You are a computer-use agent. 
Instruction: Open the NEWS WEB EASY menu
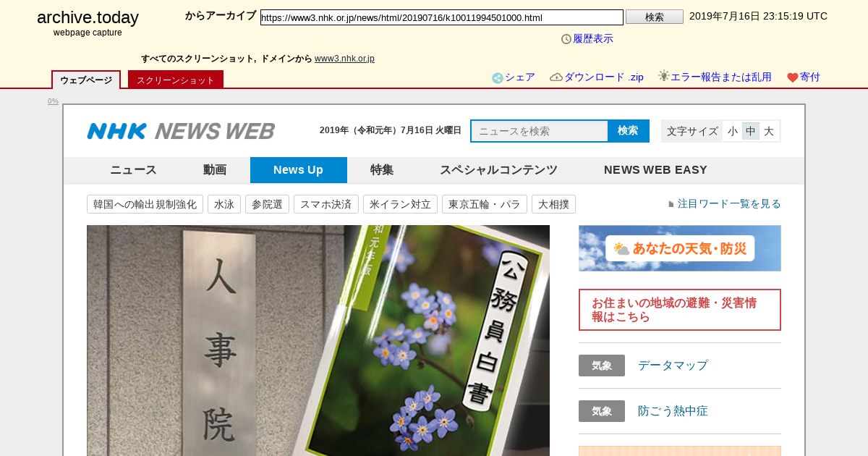point(655,170)
